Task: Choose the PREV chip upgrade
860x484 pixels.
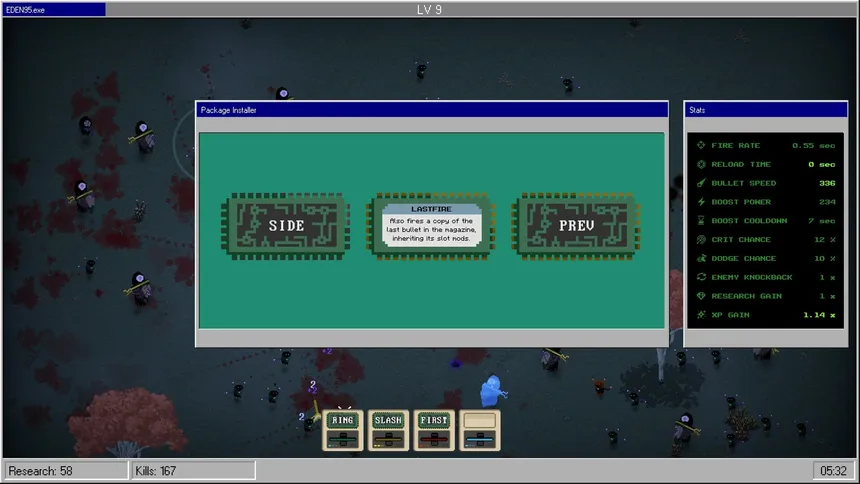Action: [x=576, y=226]
